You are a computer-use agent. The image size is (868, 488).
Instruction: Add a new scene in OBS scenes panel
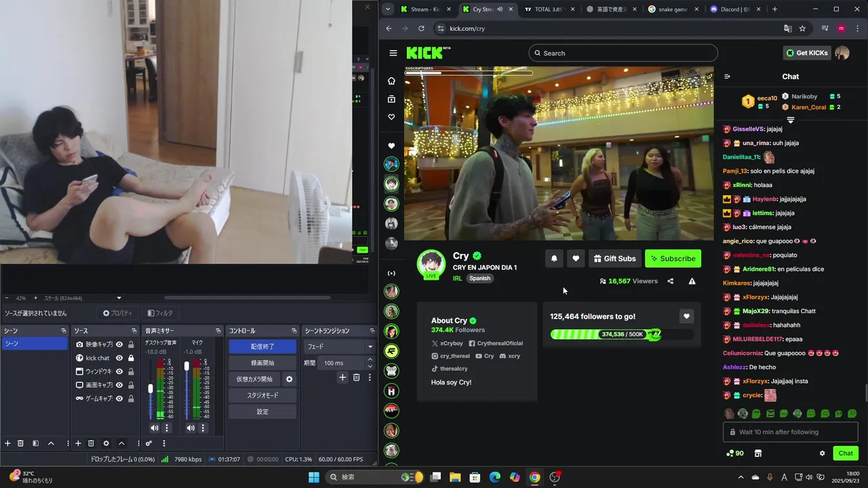[x=7, y=443]
